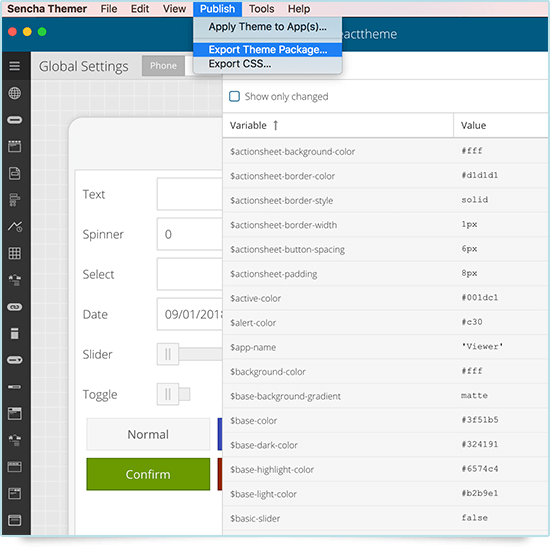Image resolution: width=550 pixels, height=557 pixels.
Task: Select the link-shaped button icon
Action: click(x=15, y=307)
